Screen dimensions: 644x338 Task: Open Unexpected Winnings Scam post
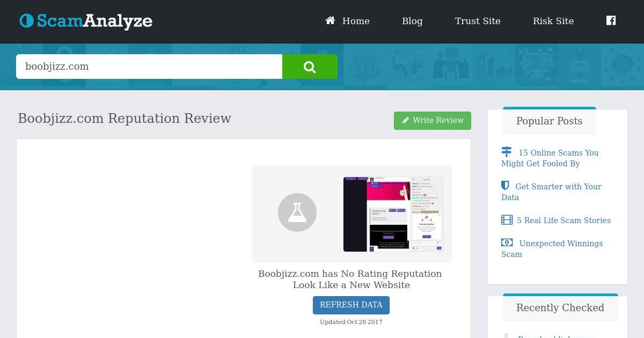click(552, 249)
